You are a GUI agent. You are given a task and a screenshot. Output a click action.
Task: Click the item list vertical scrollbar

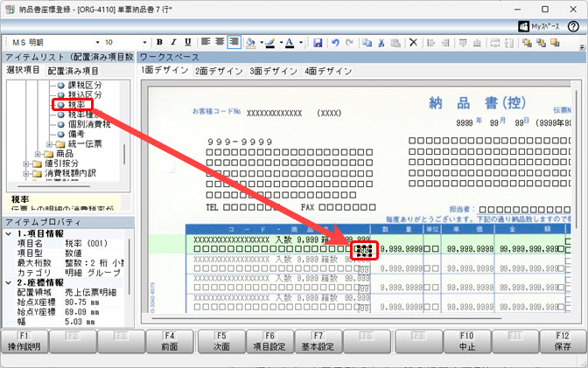tap(124, 155)
